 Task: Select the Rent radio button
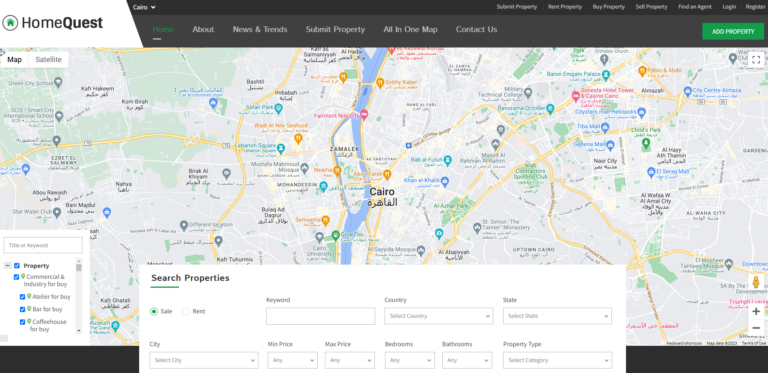(x=186, y=311)
